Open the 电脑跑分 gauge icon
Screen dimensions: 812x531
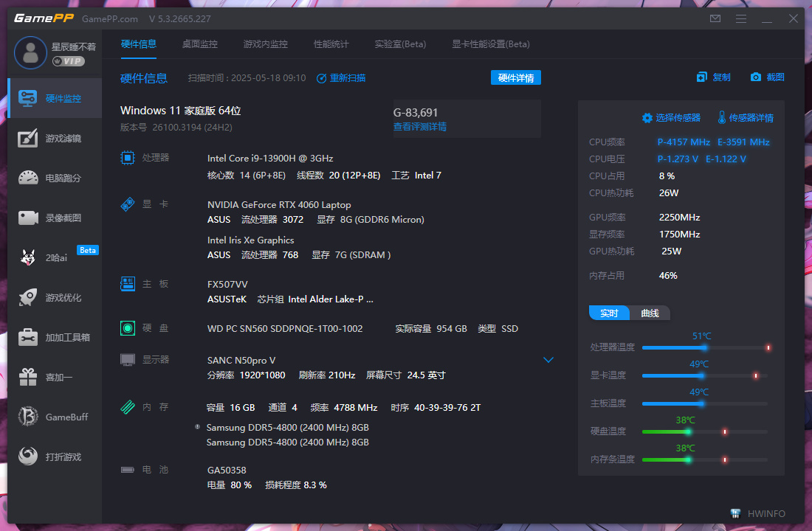click(x=28, y=178)
